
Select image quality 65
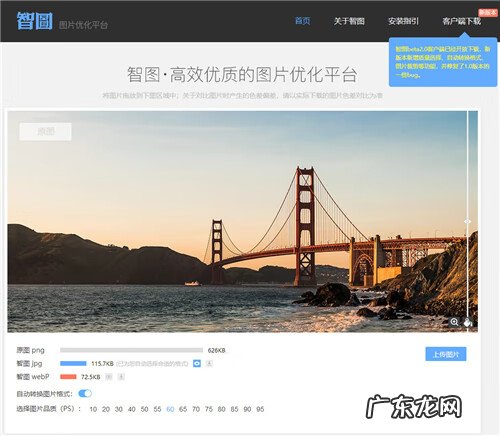tap(183, 409)
